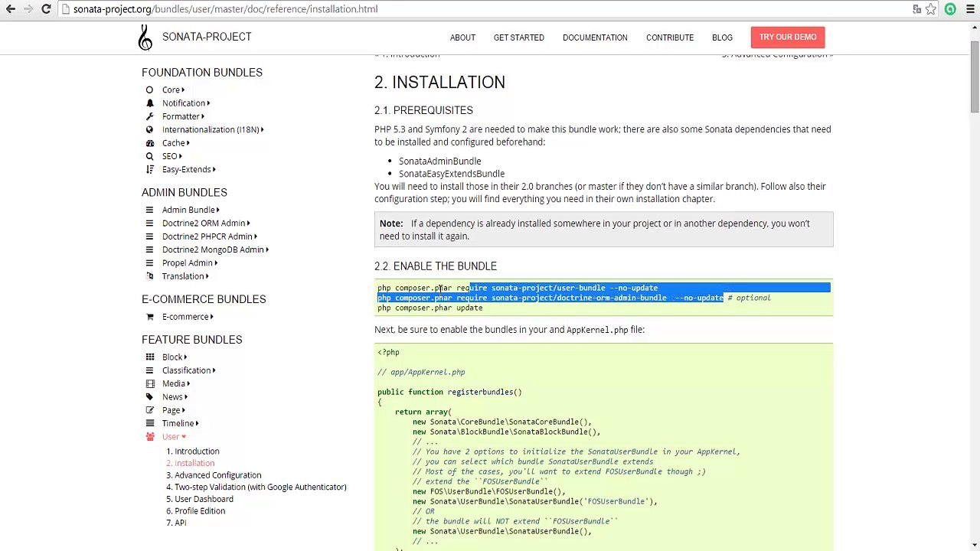Expand the Internationalization (I18N) arrow
The height and width of the screenshot is (551, 980).
tap(262, 130)
